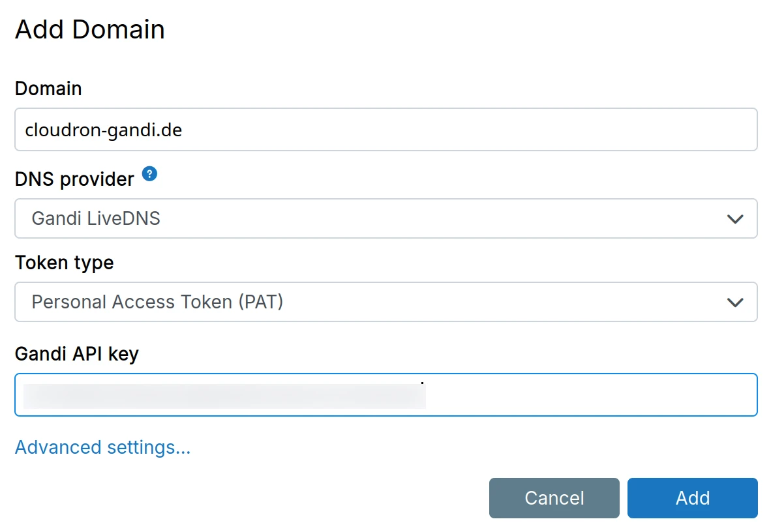Click the Token type label

pos(64,263)
